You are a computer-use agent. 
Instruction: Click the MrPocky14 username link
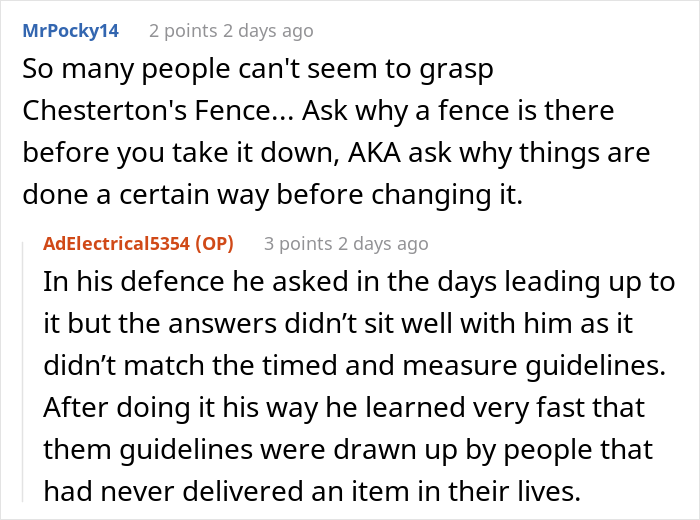click(x=69, y=31)
